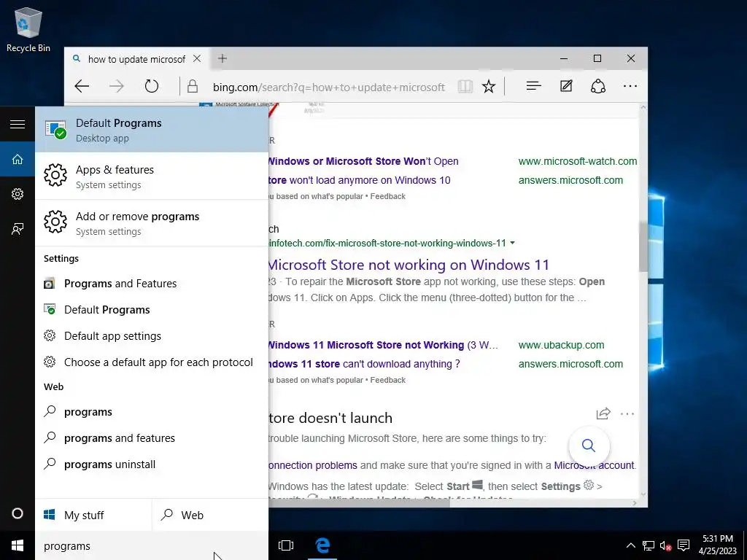747x560 pixels.
Task: Share the 'Store doesn't launch' answer
Action: tap(603, 413)
